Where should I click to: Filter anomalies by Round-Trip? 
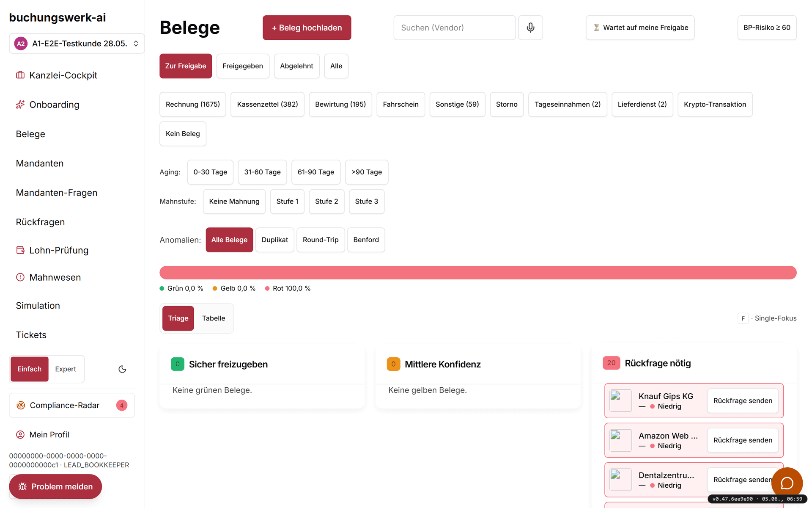coord(321,240)
